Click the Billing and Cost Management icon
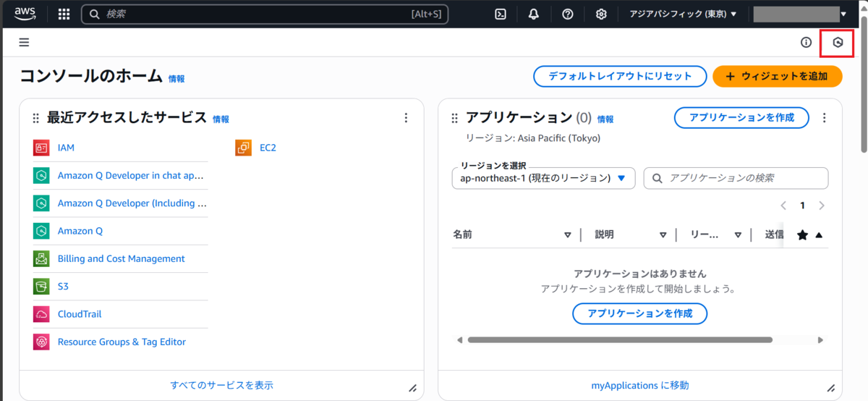The image size is (868, 401). (x=41, y=258)
